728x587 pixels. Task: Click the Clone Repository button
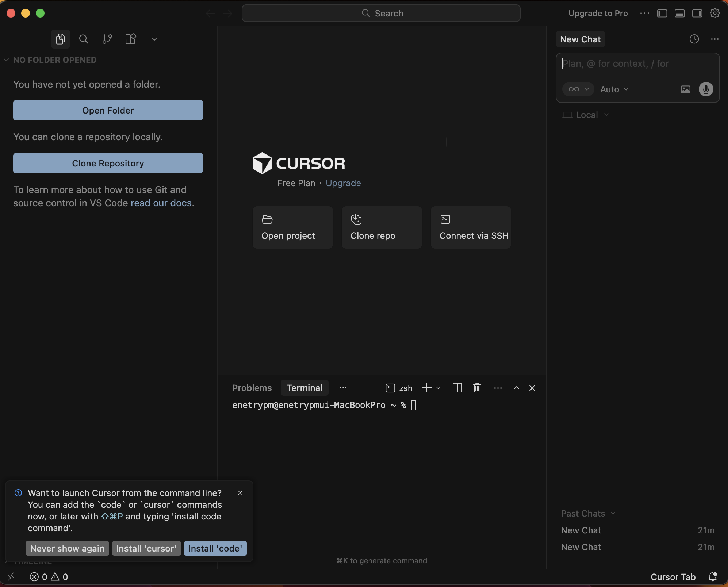(108, 163)
